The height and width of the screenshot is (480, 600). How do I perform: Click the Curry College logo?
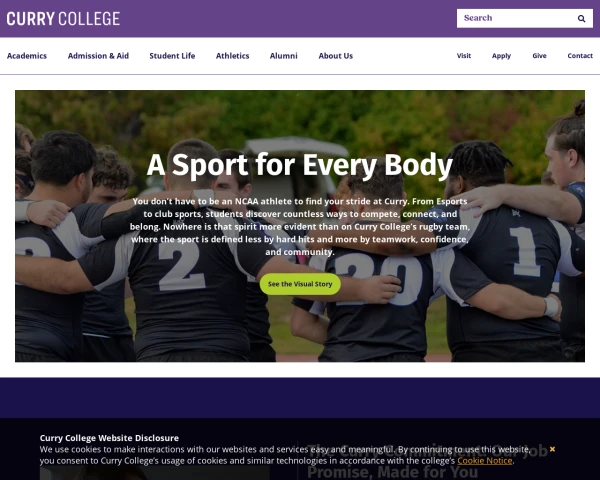pos(63,19)
